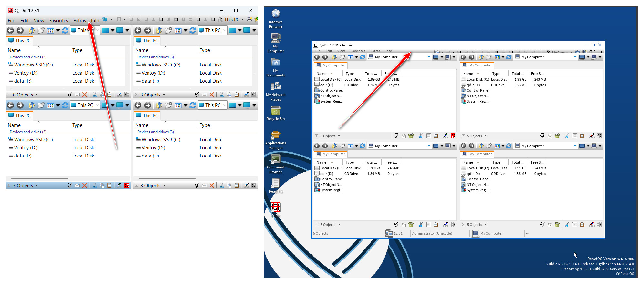Create new folder in lower-right This PC pane
The width and height of the screenshot is (644, 284).
click(168, 105)
